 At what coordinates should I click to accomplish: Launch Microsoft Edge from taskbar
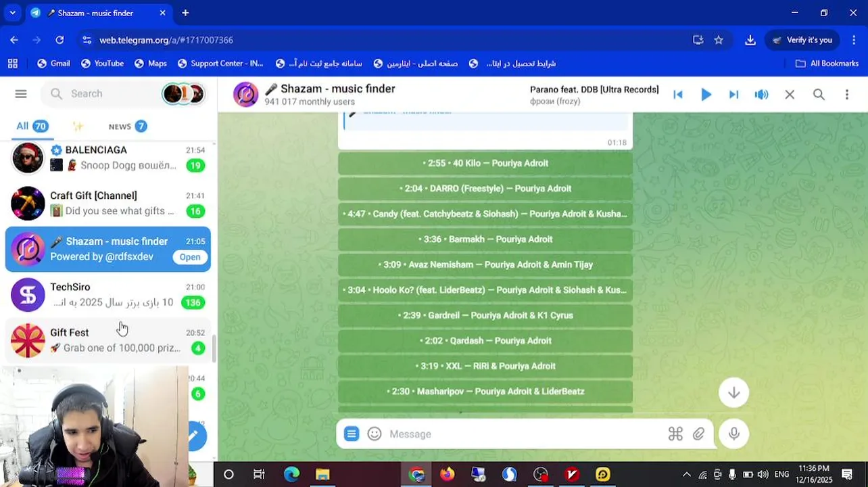click(291, 475)
